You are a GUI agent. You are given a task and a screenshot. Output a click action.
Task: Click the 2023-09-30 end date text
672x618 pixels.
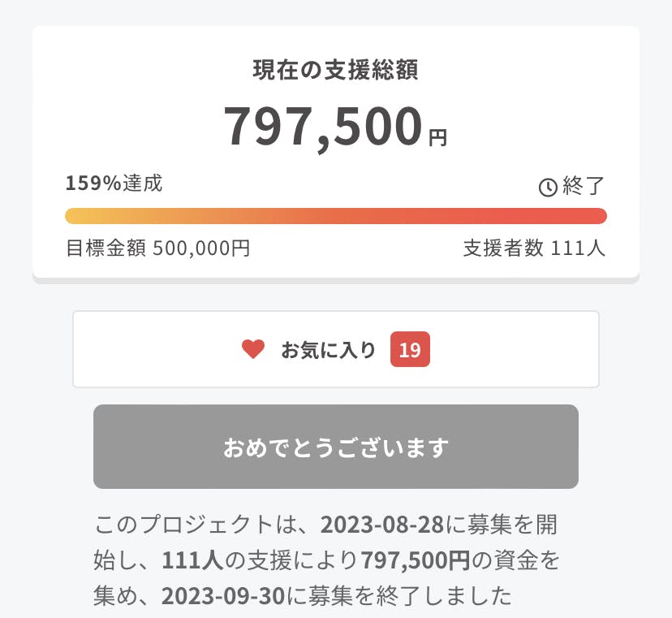click(x=223, y=596)
